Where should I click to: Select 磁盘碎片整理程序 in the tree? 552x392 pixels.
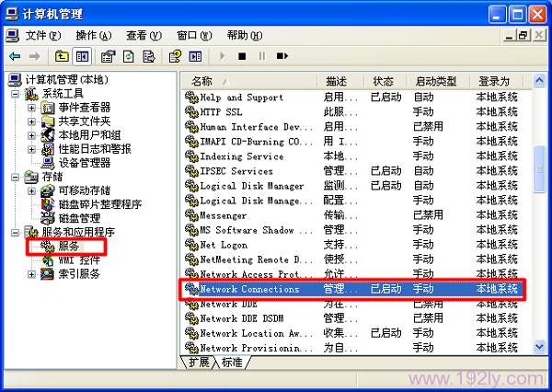(100, 204)
